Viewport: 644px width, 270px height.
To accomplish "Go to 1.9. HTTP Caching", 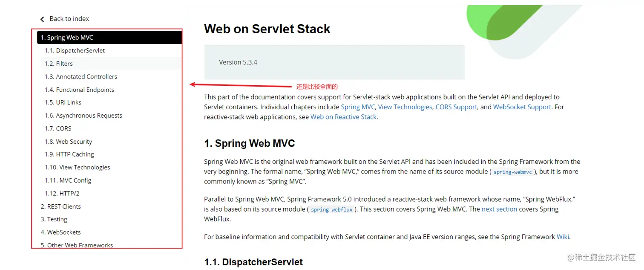I will [x=69, y=154].
